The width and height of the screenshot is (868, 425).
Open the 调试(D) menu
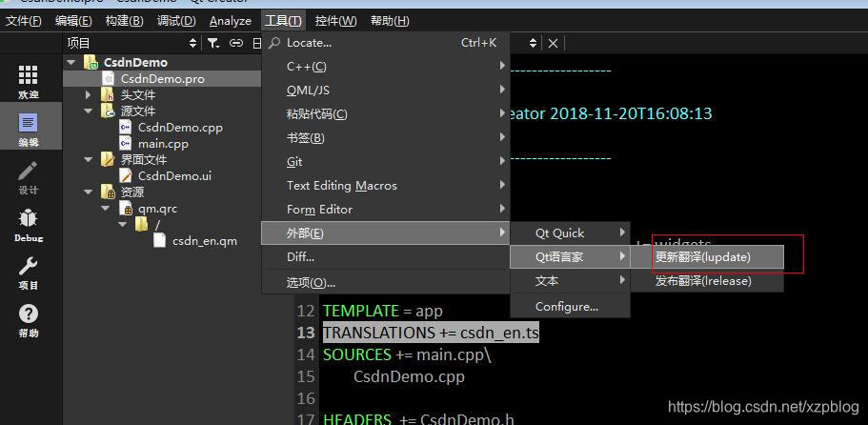(176, 21)
